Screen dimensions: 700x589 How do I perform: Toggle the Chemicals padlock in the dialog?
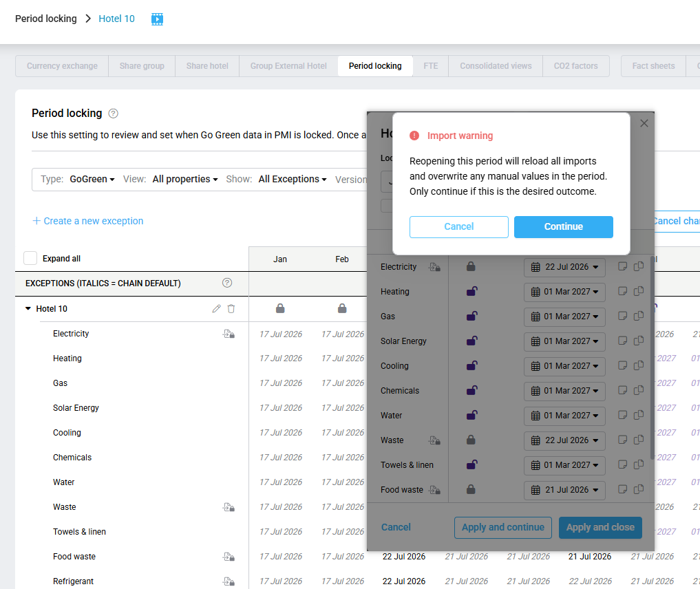pyautogui.click(x=472, y=390)
